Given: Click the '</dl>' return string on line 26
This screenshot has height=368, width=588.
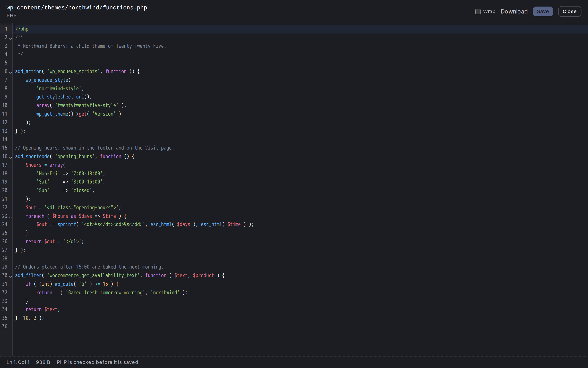Looking at the screenshot, I should point(72,241).
